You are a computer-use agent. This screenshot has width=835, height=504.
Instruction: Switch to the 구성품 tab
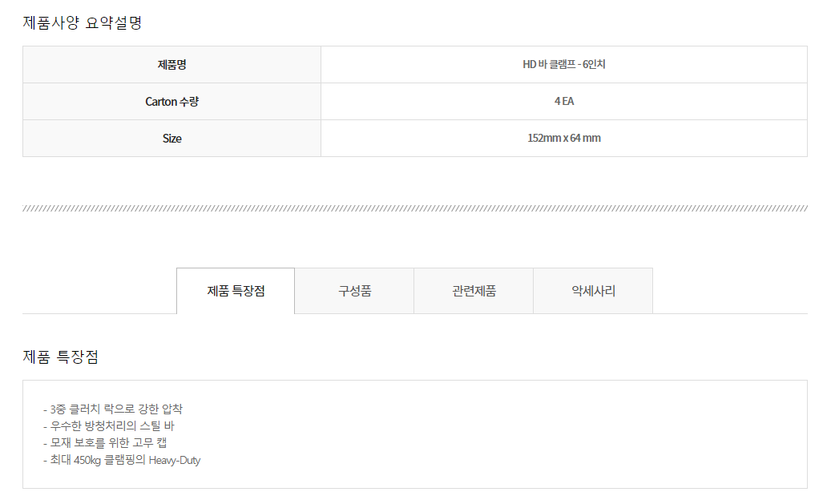355,291
